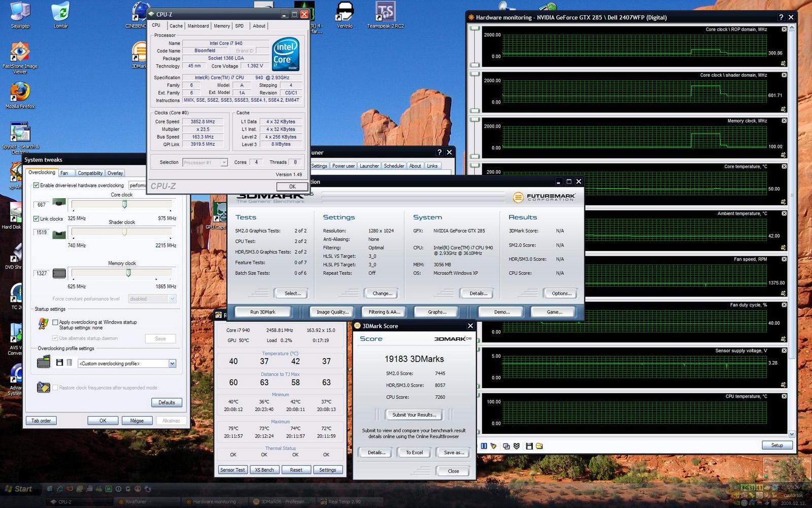Viewport: 812px width, 508px height.
Task: Click the clear history broom icon in Hardware monitoring
Action: pos(493,446)
